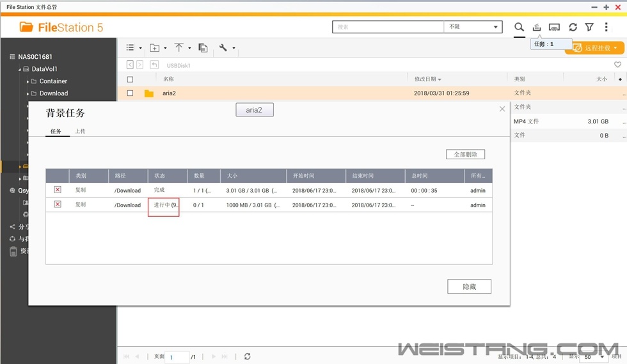
Task: Tick the select-all checkbox in the file list header
Action: pyautogui.click(x=130, y=79)
